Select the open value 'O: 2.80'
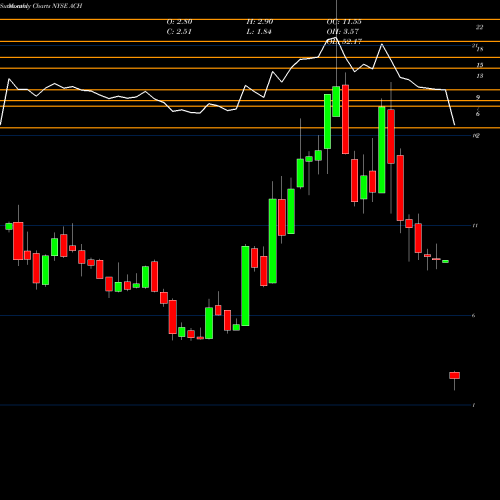 click(x=179, y=22)
